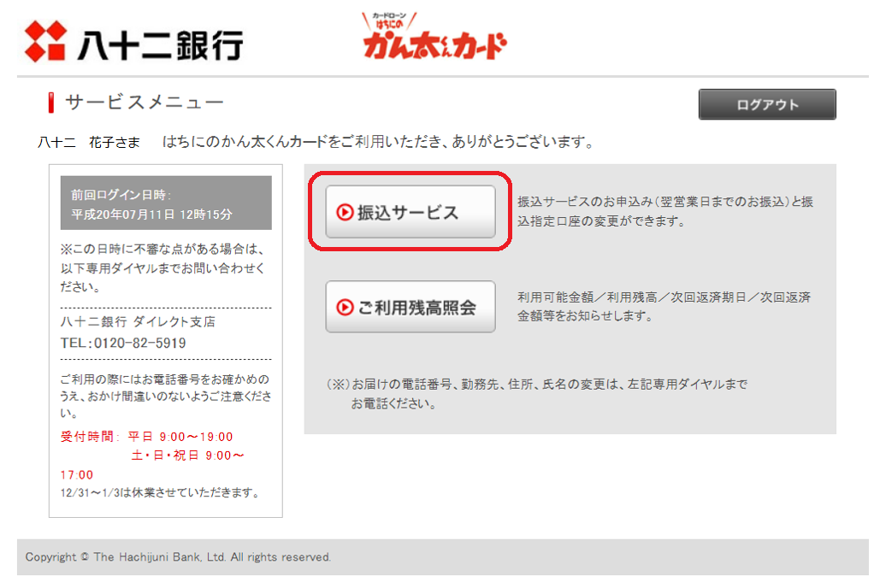
Task: Click the red arrow icon on 振込サービス
Action: 345,212
